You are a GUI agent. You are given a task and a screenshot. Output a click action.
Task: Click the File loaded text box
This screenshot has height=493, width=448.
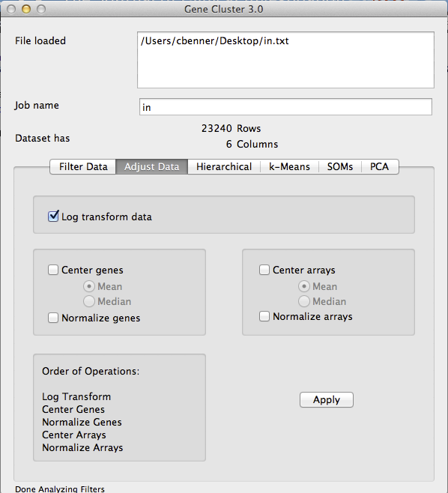285,60
